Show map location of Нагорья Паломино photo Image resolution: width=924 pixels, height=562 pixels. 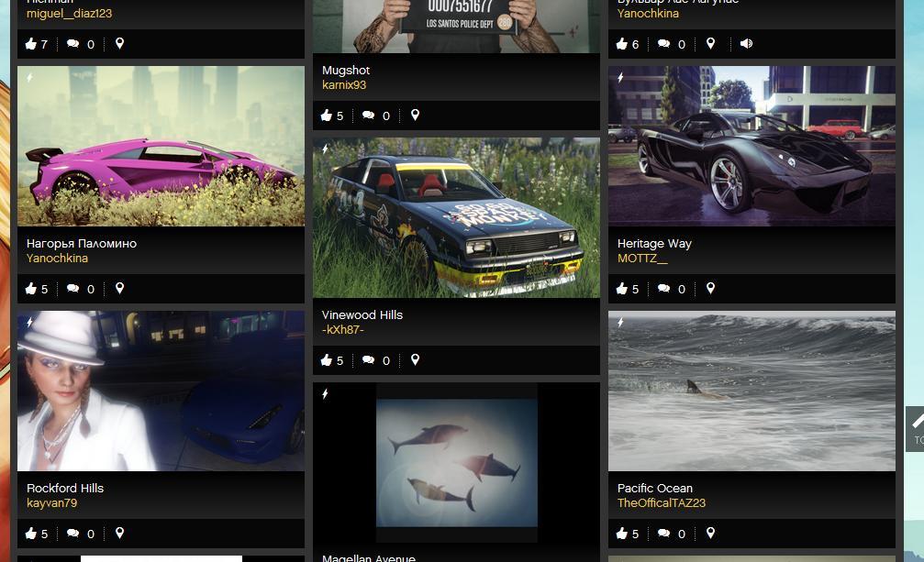119,289
